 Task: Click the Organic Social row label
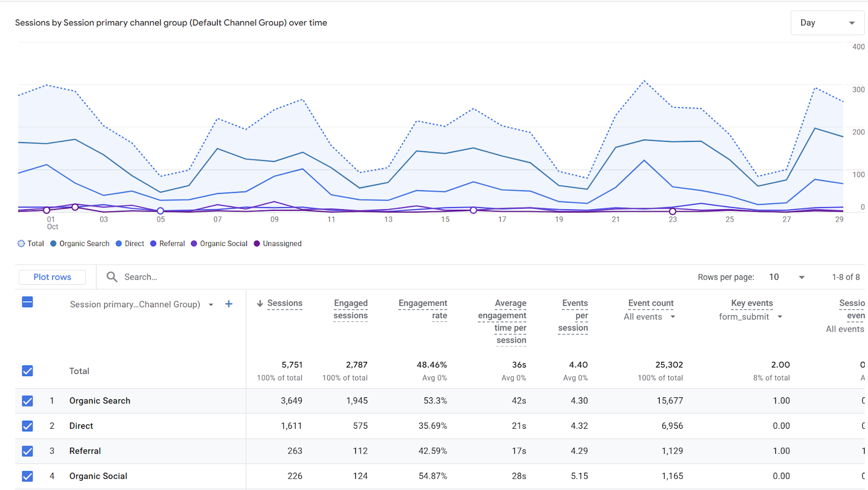(x=98, y=476)
